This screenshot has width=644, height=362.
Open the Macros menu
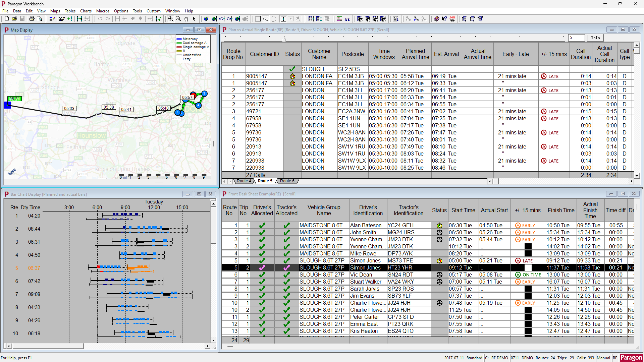click(103, 11)
